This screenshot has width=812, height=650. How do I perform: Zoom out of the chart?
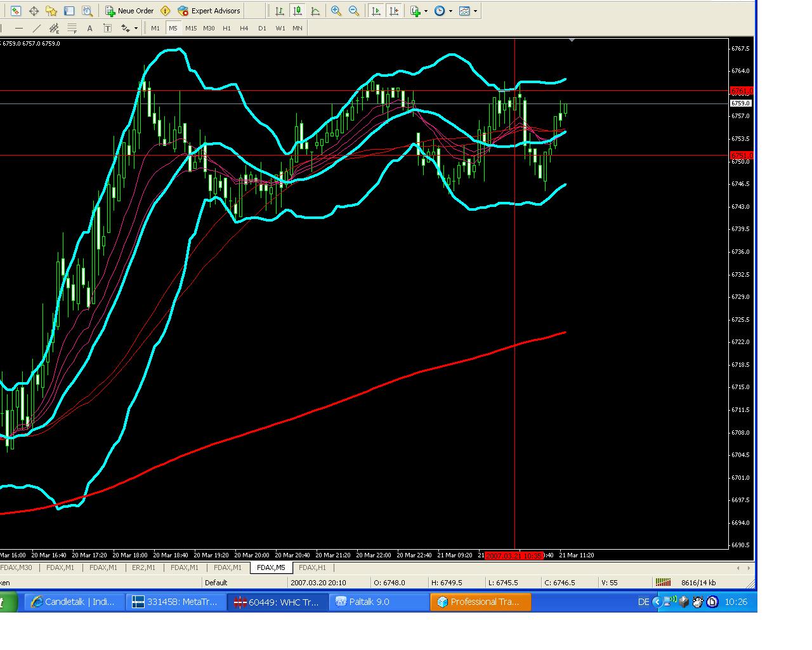pos(354,11)
